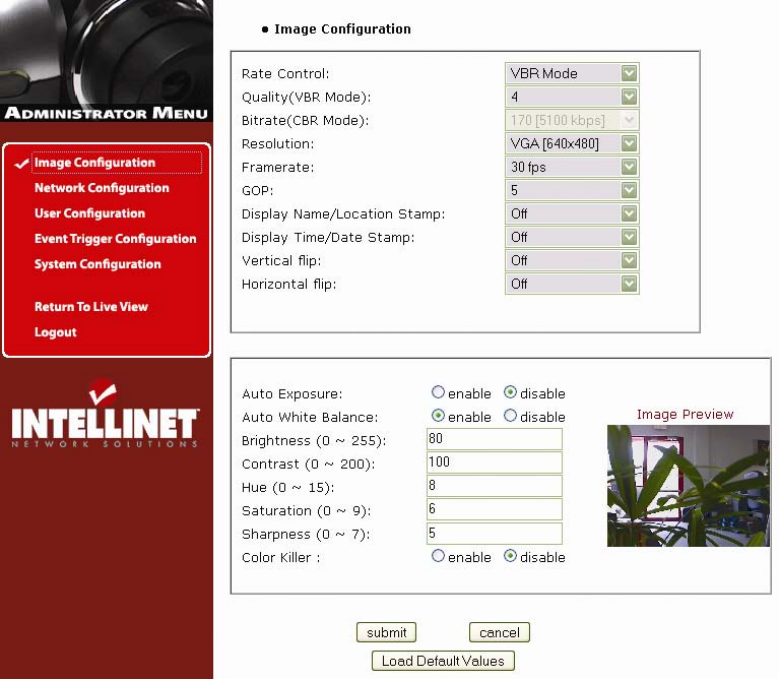
Task: Open Event Trigger Configuration page
Action: pos(115,238)
